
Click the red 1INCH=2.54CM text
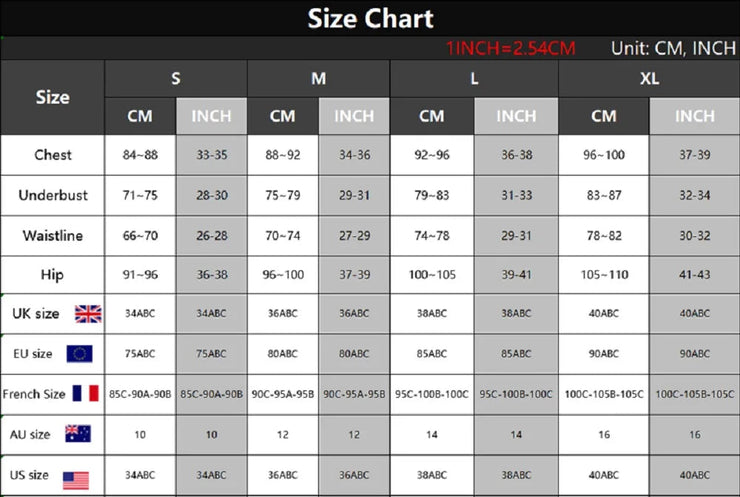pos(511,48)
